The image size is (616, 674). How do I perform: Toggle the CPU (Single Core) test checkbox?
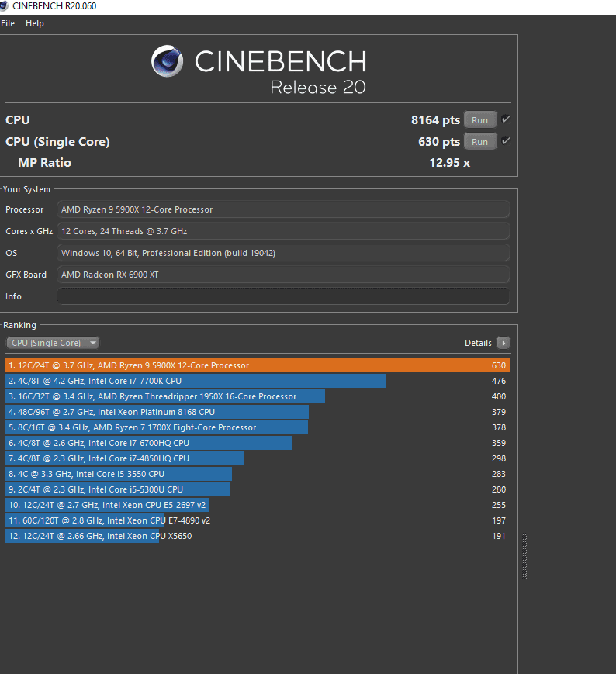coord(506,140)
